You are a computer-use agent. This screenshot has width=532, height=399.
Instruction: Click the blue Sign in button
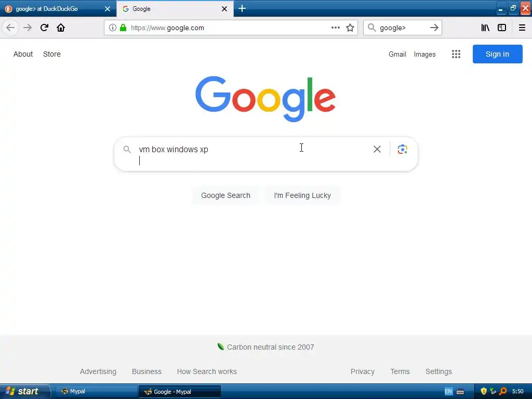tap(497, 54)
